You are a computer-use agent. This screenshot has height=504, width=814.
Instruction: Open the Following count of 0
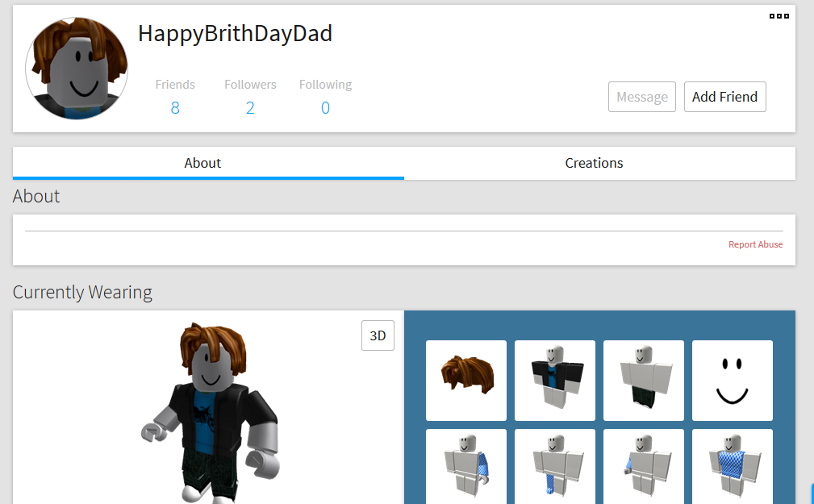(325, 107)
